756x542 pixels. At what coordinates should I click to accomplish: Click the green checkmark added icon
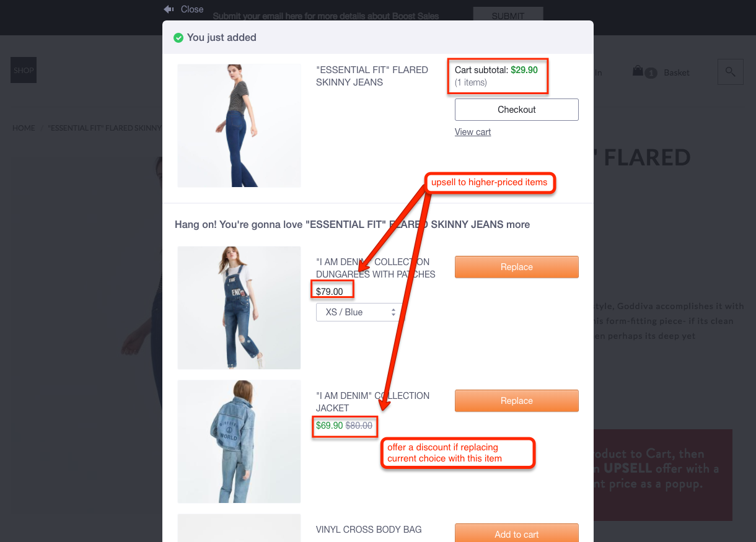point(178,38)
